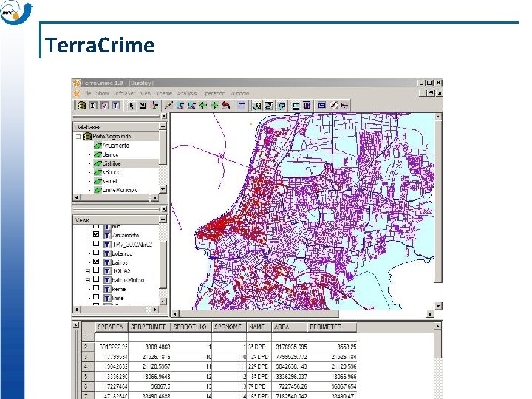This screenshot has width=532, height=399.
Task: Expand the bairrosMinimo view node
Action: tap(87, 280)
